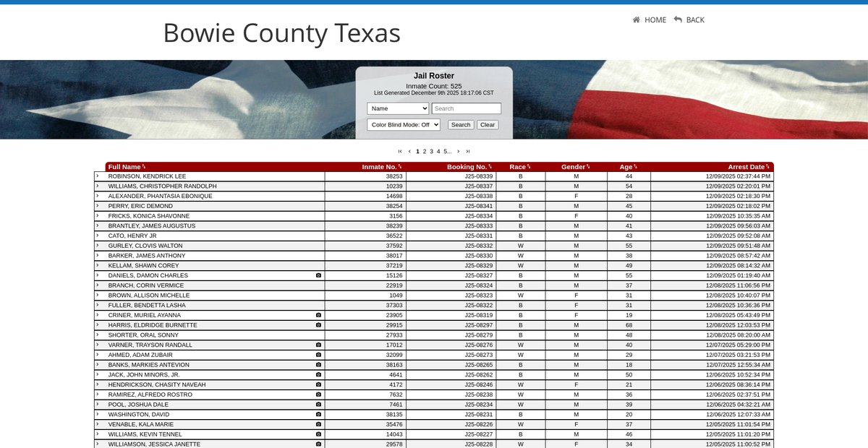Go to page 2 of the roster
The image size is (868, 448).
click(x=425, y=152)
